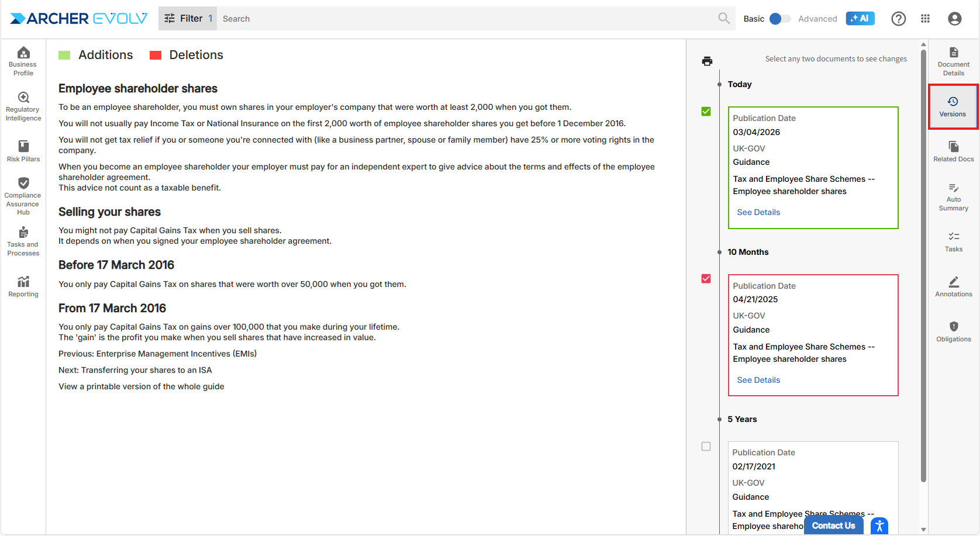Screen dimensions: 980x536
Task: Open the Obligations panel
Action: click(x=953, y=331)
